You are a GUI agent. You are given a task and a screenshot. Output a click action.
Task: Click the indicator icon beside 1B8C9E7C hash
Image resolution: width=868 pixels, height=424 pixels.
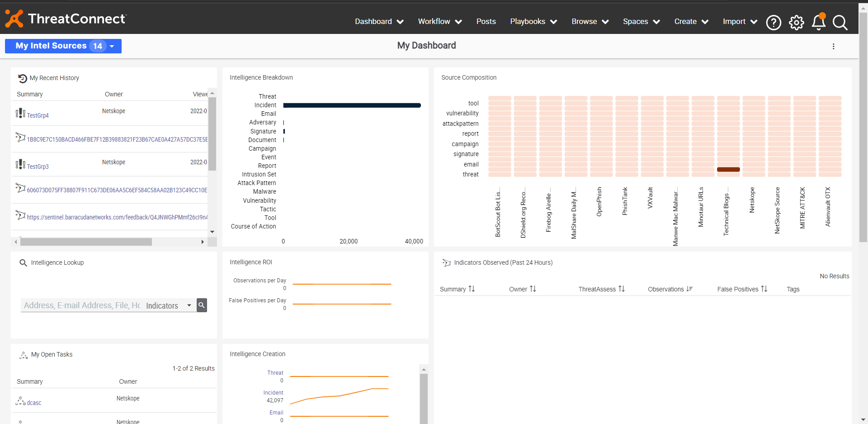tap(20, 137)
